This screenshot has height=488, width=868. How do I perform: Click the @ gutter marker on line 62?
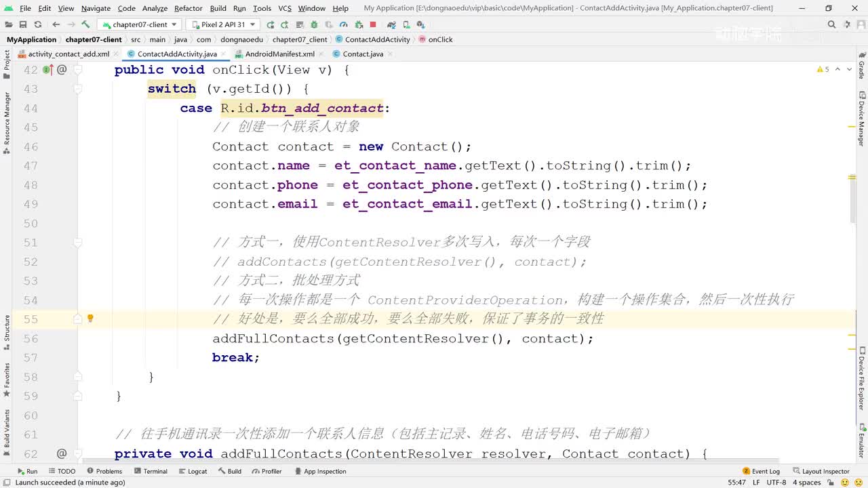tap(62, 453)
